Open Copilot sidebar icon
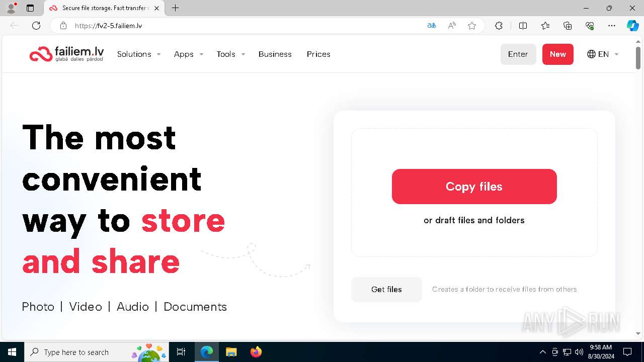The image size is (644, 362). pyautogui.click(x=632, y=26)
